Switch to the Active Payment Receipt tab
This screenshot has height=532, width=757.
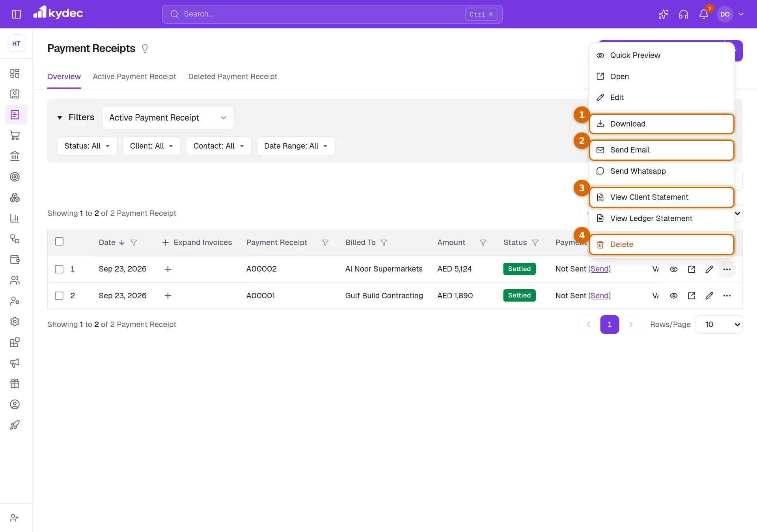[x=134, y=76]
